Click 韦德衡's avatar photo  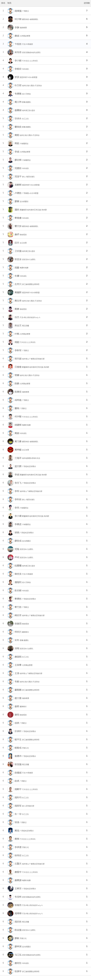10,94
